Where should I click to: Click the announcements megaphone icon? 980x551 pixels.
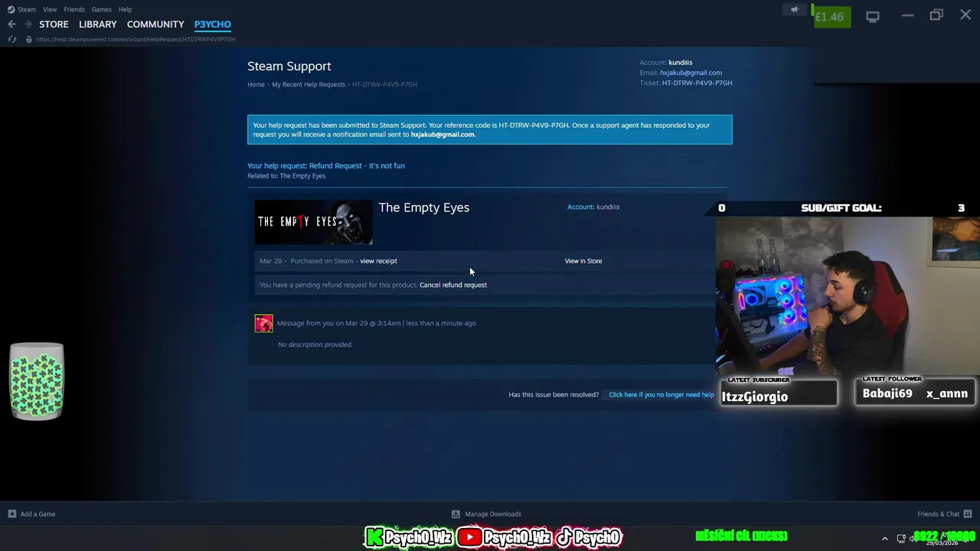(794, 10)
